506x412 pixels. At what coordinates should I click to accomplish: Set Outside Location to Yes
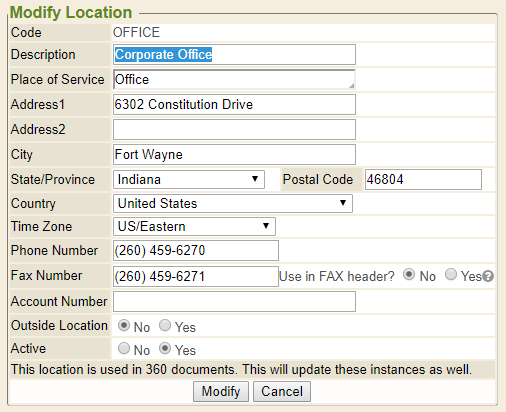[165, 325]
